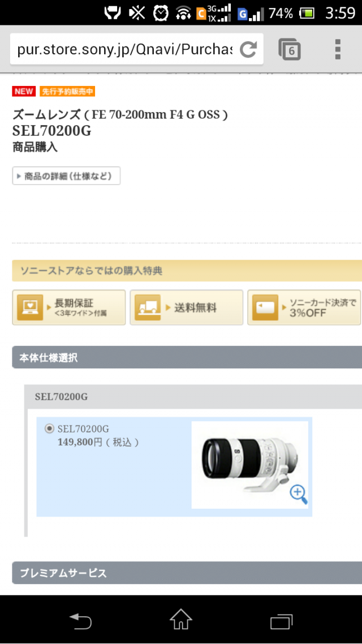Image resolution: width=362 pixels, height=644 pixels.
Task: Tap the ソニーストアならではの購入特典 banner
Action: tap(187, 271)
